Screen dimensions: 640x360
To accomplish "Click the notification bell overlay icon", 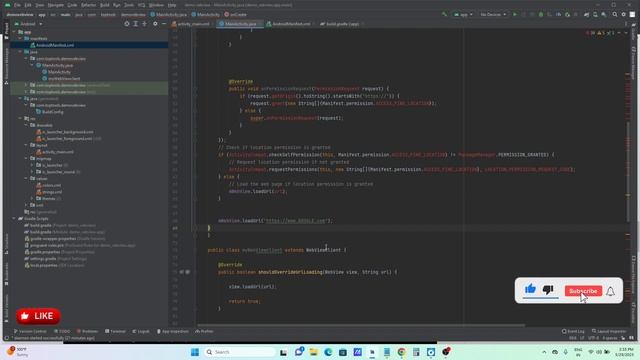I will [610, 291].
